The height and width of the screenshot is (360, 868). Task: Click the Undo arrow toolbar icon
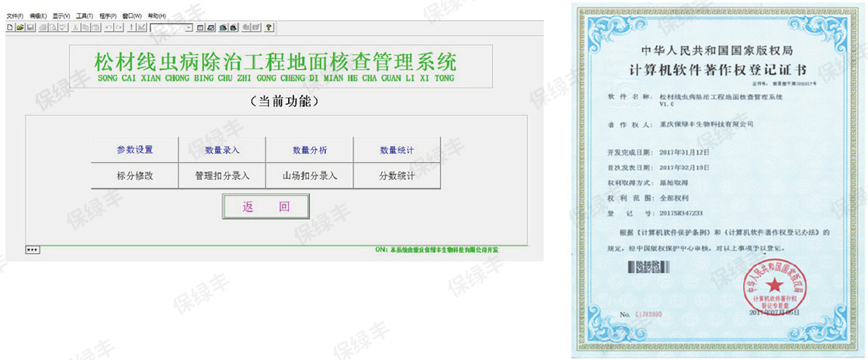[109, 27]
